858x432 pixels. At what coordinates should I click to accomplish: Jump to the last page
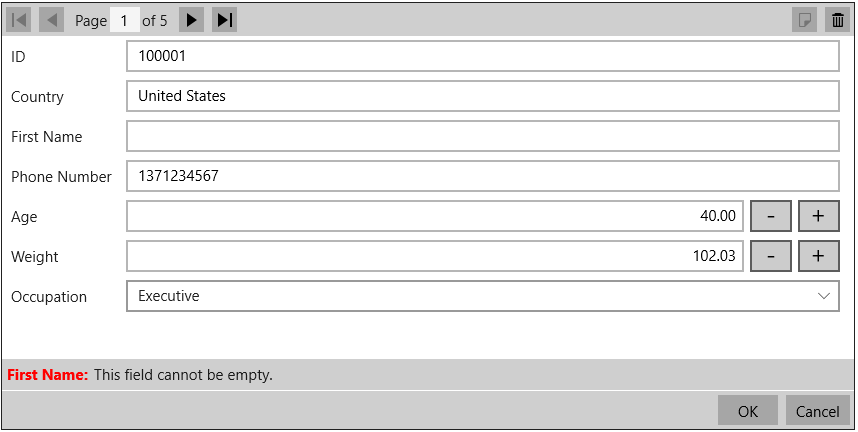225,20
